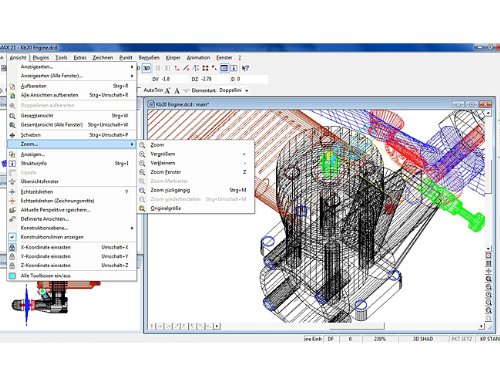
Task: Open the Fenster menu
Action: click(x=224, y=58)
